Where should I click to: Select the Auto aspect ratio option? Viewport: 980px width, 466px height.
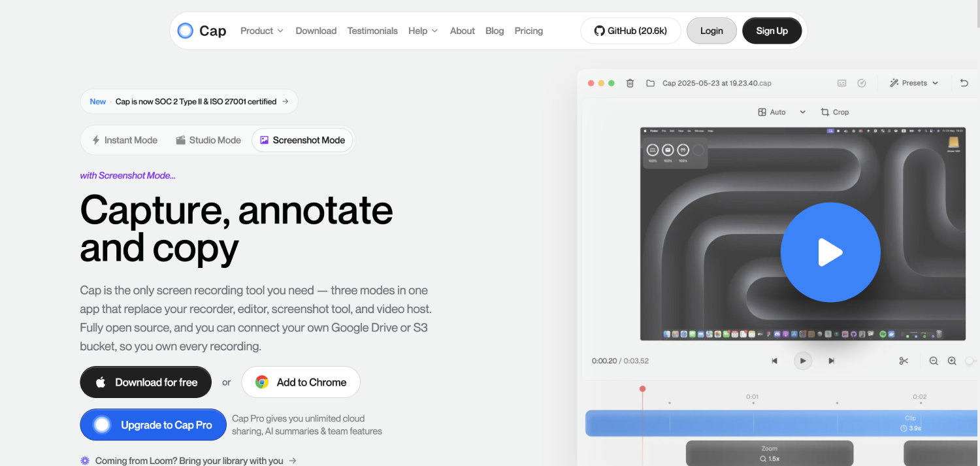tap(772, 112)
